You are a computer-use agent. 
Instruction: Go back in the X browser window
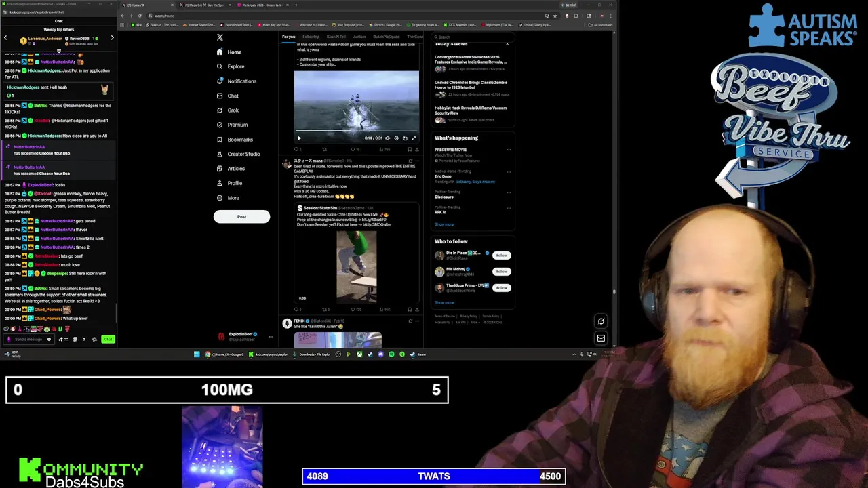(123, 16)
